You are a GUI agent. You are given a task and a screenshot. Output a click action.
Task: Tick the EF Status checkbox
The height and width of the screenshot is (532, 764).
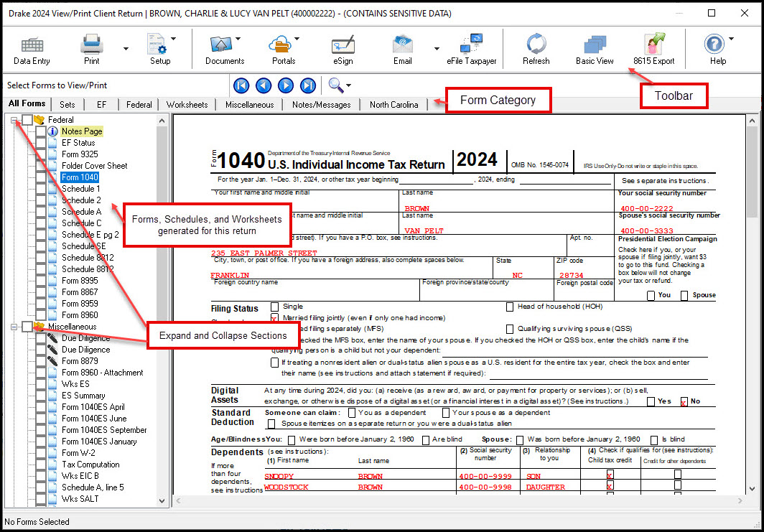42,143
